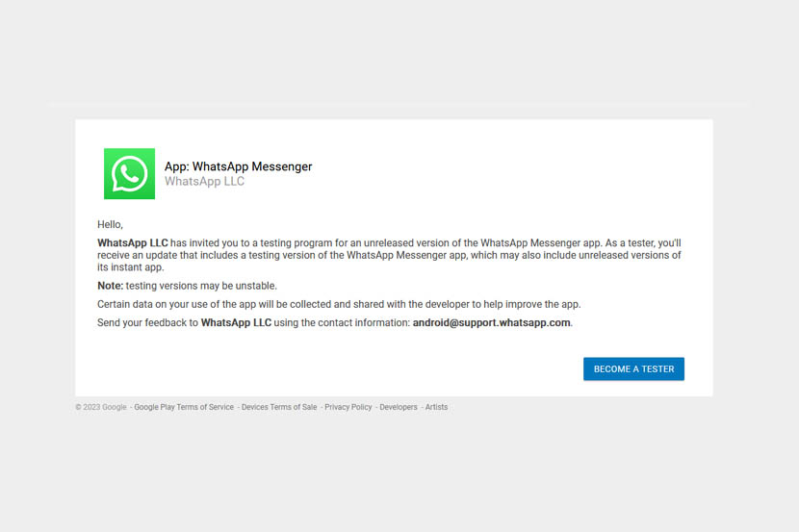Open the Privacy Policy footer link
Image resolution: width=799 pixels, height=532 pixels.
(x=348, y=407)
